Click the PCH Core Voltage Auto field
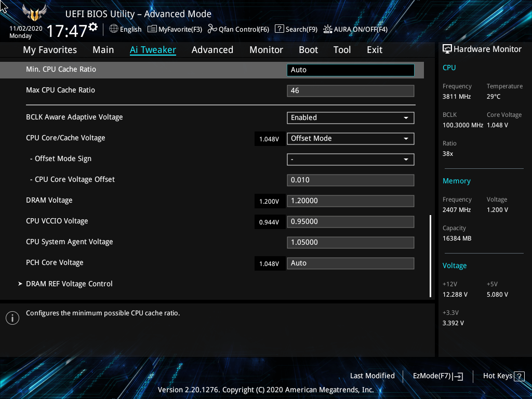The width and height of the screenshot is (532, 399). pos(351,263)
